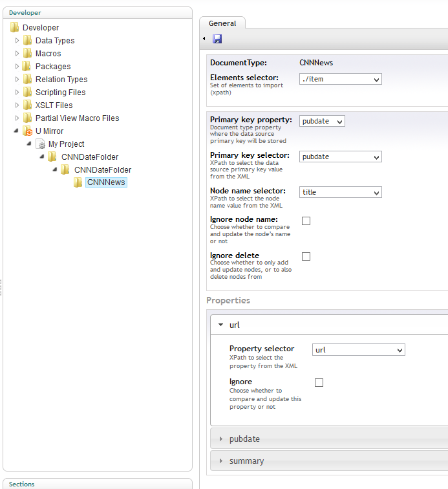Select Packages tree item label
Viewport: 448px width, 489px height.
[53, 67]
